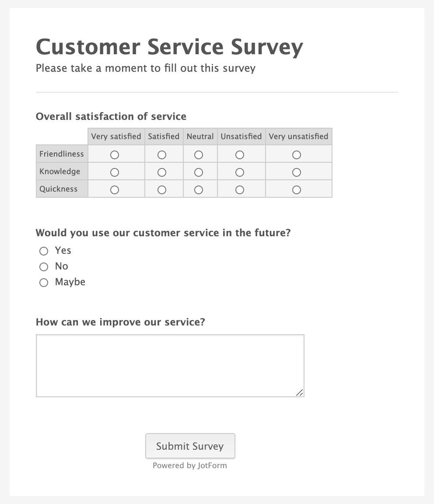
Task: Rate Friendliness as Satisfied
Action: point(162,155)
